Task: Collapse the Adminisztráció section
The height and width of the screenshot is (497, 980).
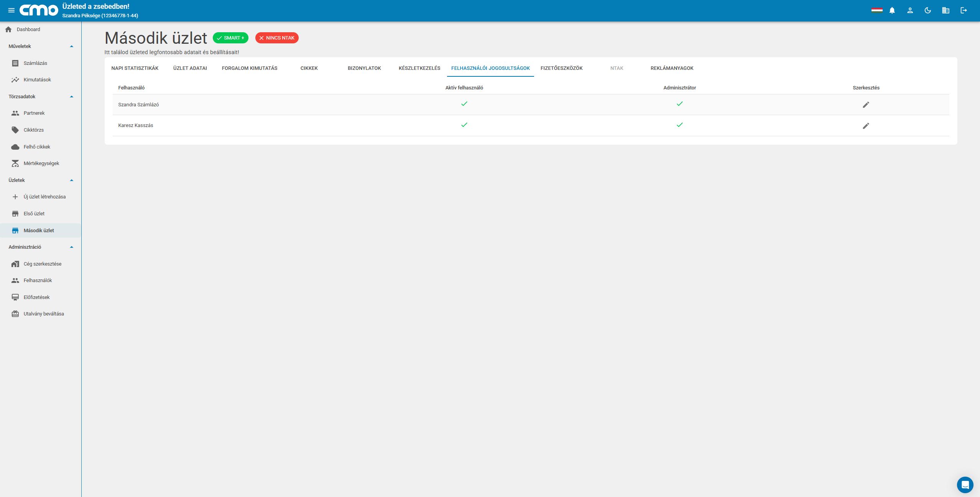Action: 71,247
